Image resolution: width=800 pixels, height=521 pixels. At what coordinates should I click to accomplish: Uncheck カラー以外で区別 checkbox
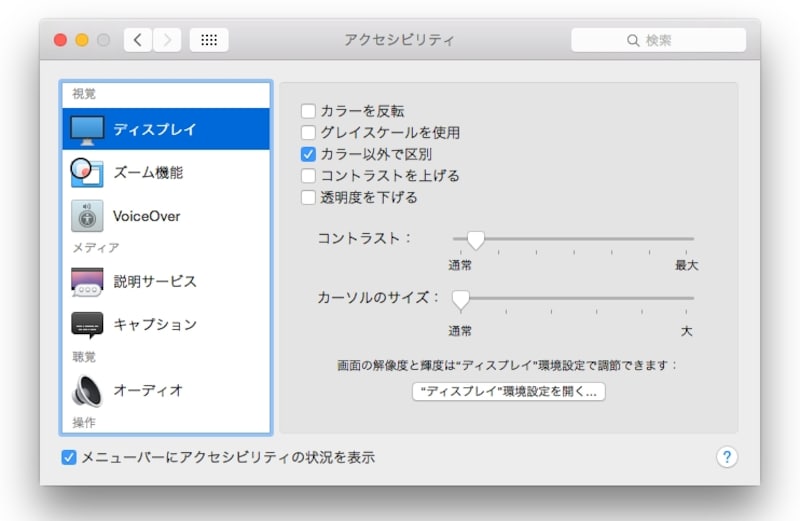click(x=308, y=154)
